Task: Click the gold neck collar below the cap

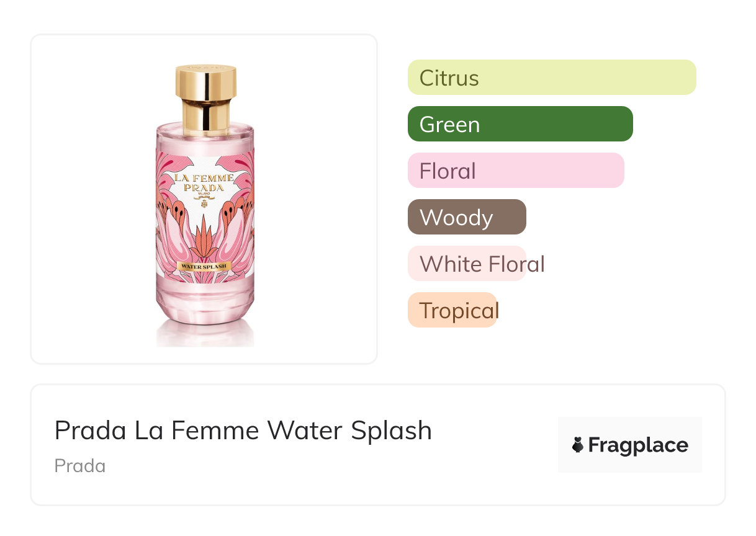Action: [205, 117]
